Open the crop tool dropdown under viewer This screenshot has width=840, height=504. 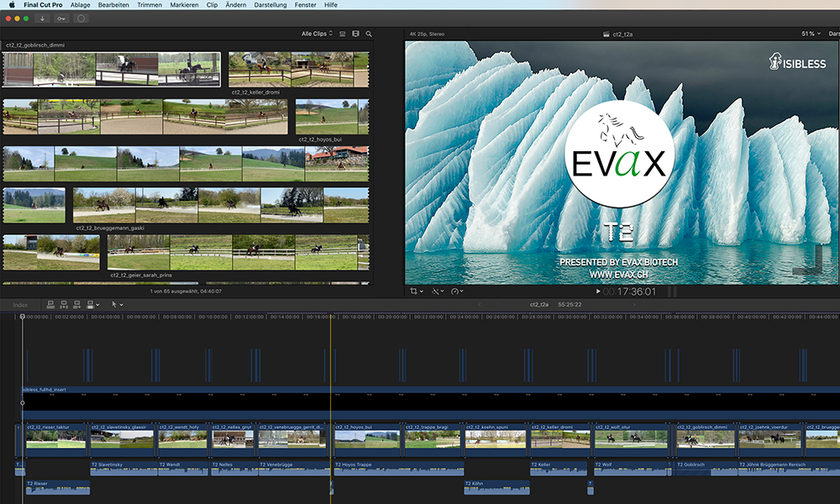(417, 291)
